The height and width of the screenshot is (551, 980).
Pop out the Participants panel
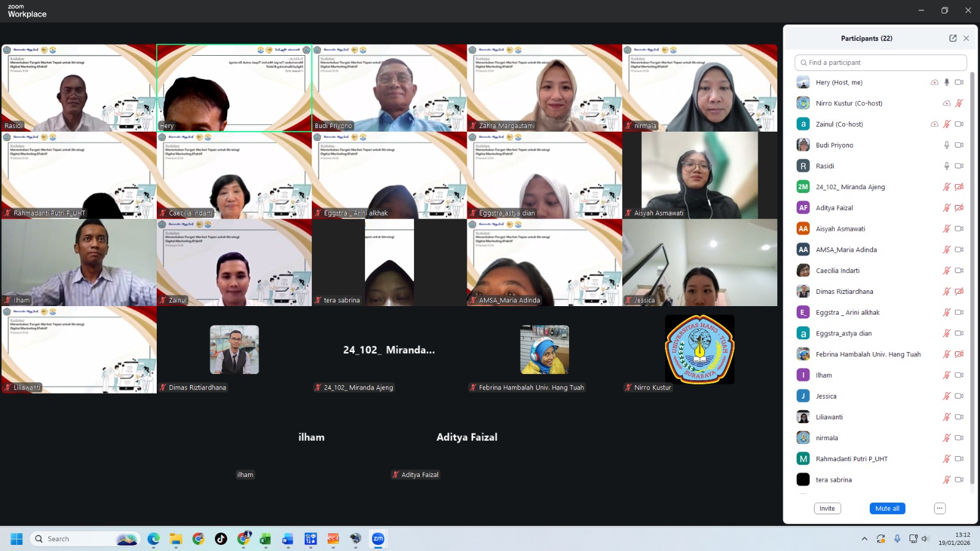(x=952, y=38)
